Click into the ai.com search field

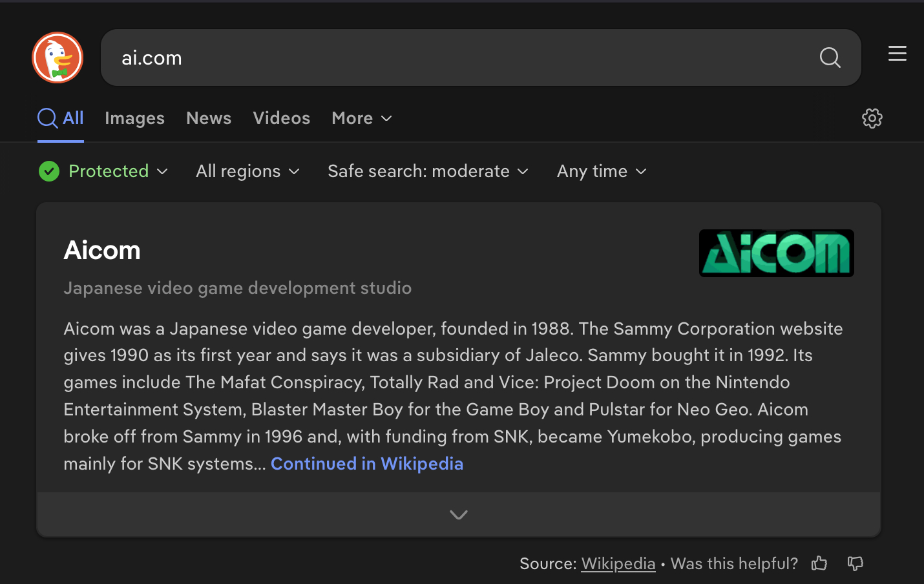[452, 57]
